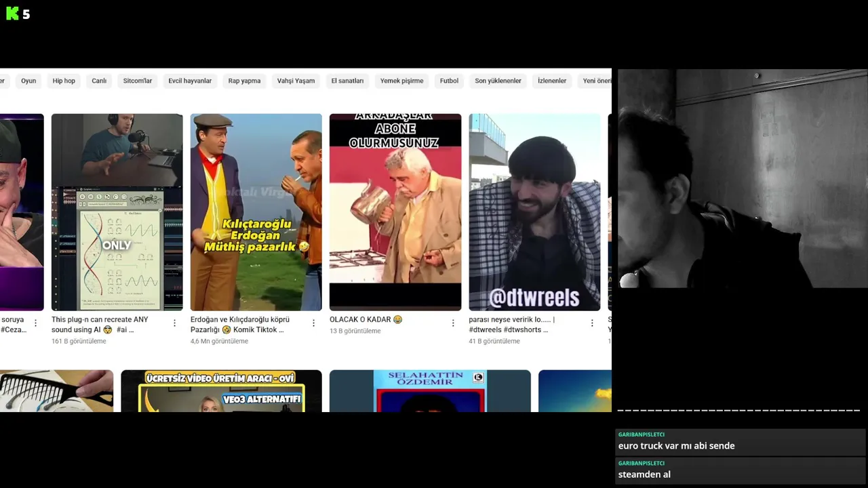Click the streamer webcam feed
Screen dimensions: 868x488
pos(743,178)
